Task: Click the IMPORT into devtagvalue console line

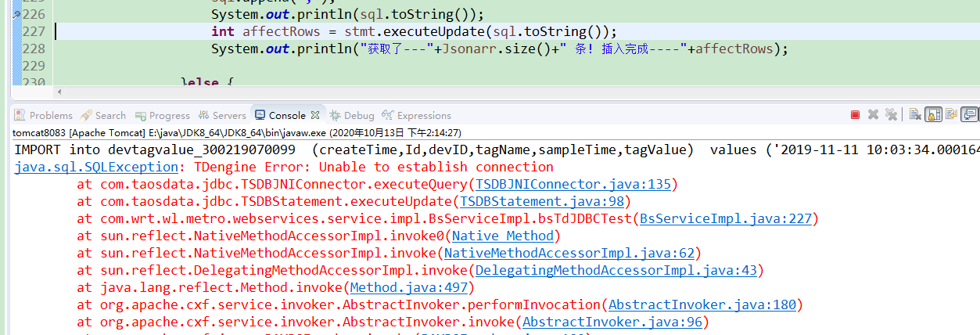Action: 497,149
